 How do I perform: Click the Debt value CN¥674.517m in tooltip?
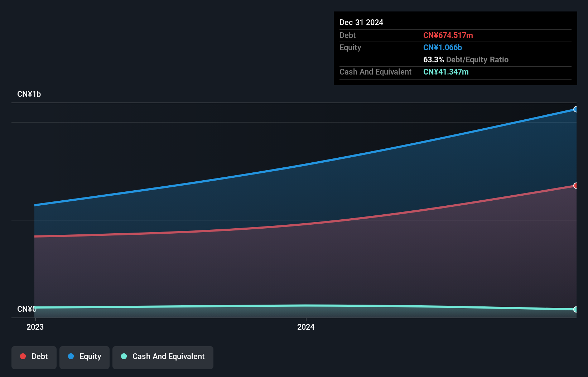click(x=448, y=35)
